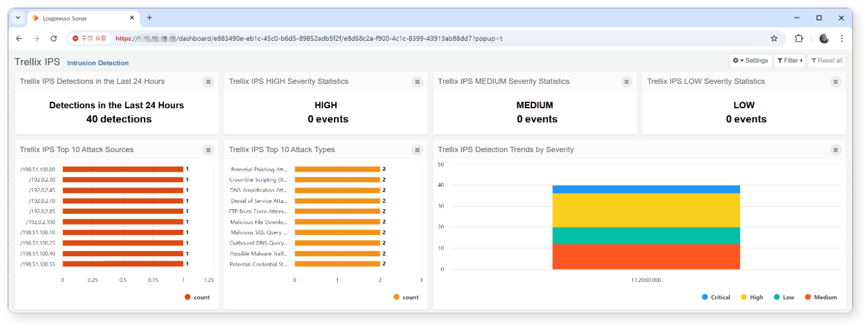
Task: Open the browser extensions puzzle icon
Action: tap(799, 38)
